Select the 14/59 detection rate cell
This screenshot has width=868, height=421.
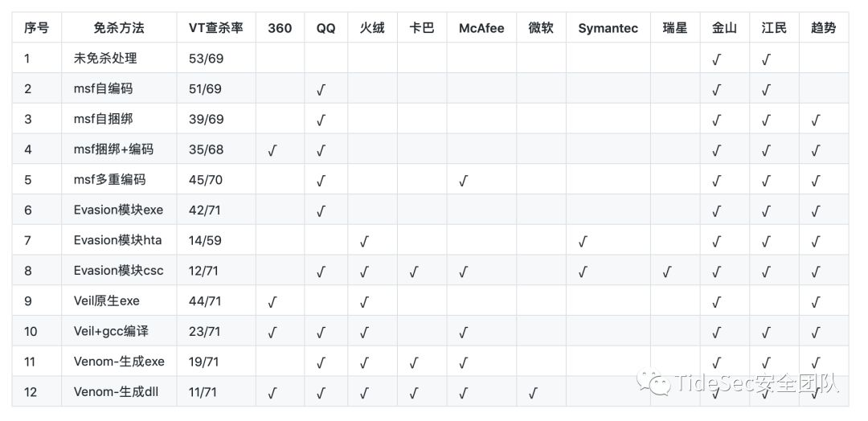tap(206, 241)
